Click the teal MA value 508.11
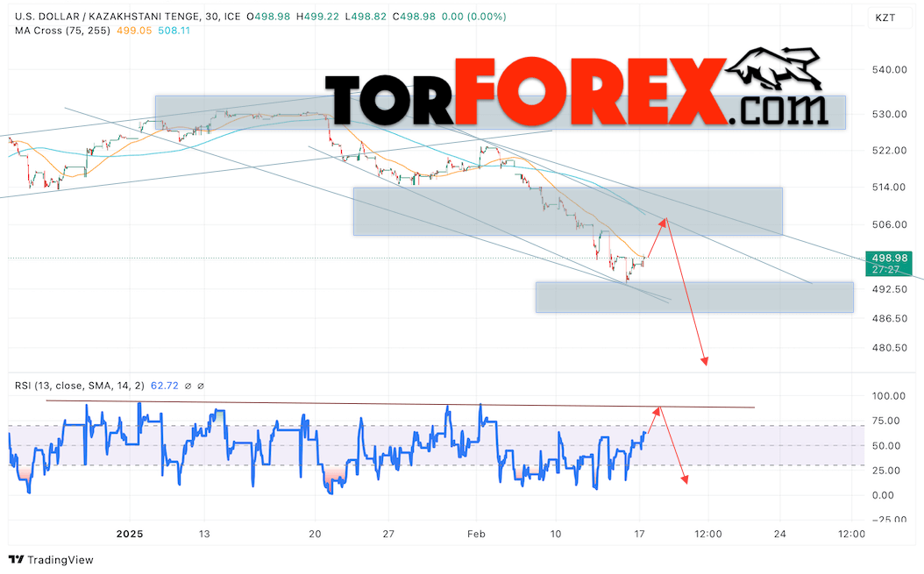The height and width of the screenshot is (574, 924). [x=174, y=31]
